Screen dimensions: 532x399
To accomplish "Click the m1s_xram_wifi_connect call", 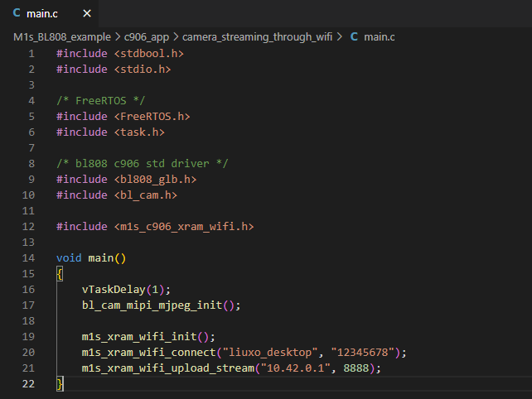I will click(149, 353).
